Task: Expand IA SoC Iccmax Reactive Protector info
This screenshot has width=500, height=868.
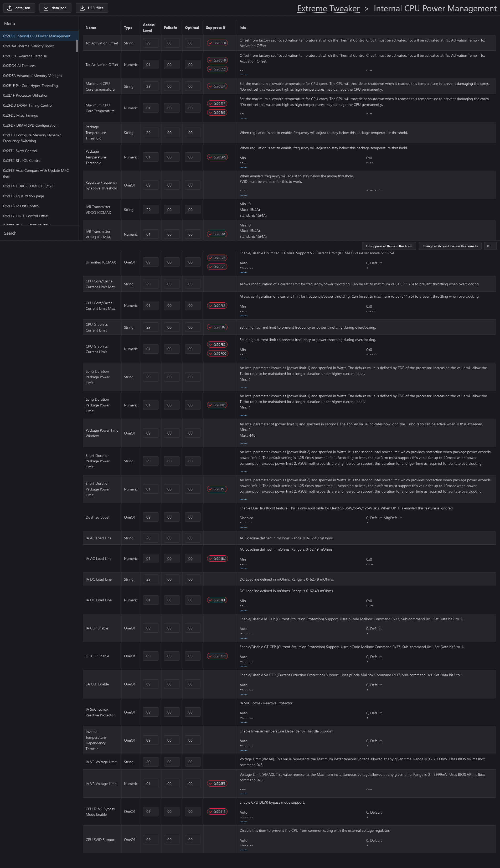Action: tap(244, 722)
